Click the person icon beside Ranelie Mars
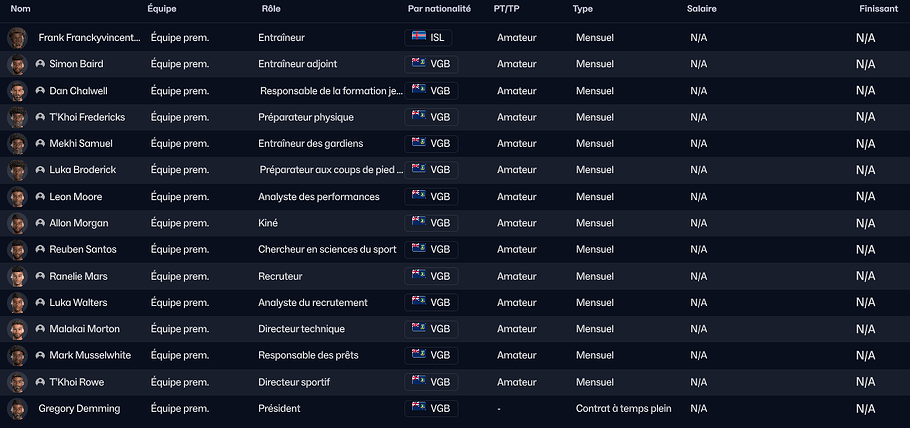This screenshot has height=428, width=910. pos(40,276)
